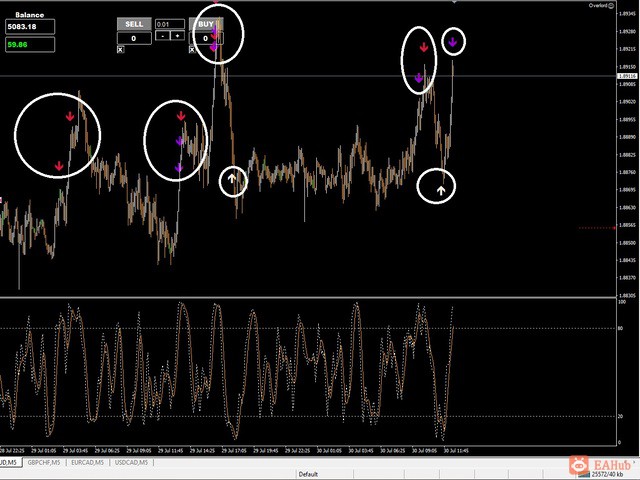Click the 0.01 lot size field
This screenshot has height=480, width=640.
(x=170, y=24)
